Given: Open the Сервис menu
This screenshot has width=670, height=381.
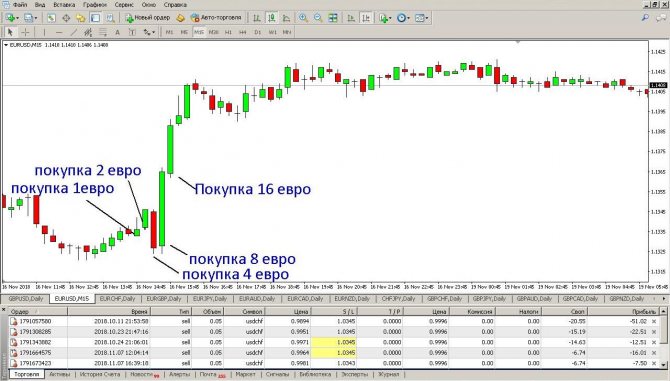Looking at the screenshot, I should pos(123,5).
